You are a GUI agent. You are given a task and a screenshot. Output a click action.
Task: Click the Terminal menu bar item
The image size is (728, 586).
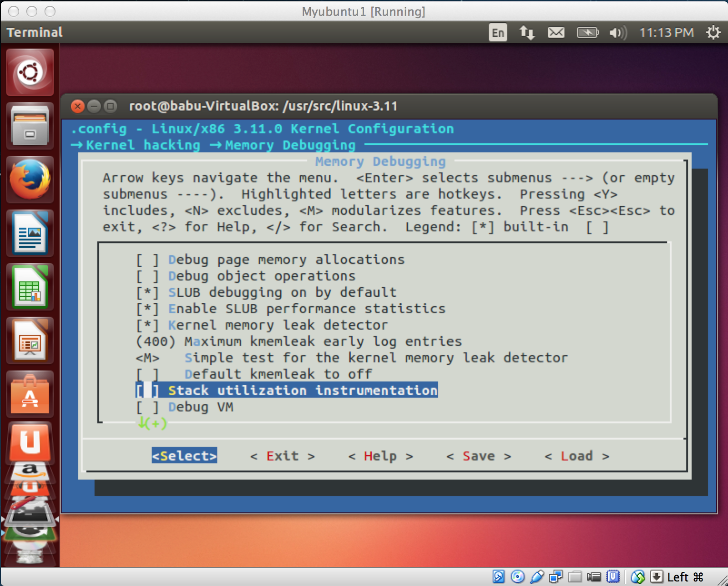coord(34,32)
